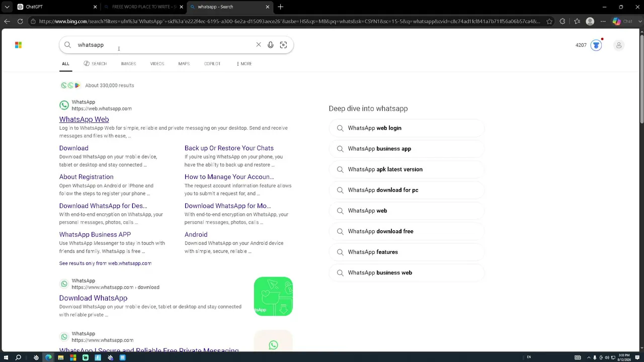Open the browser profile avatar in toolbar

coord(590,21)
